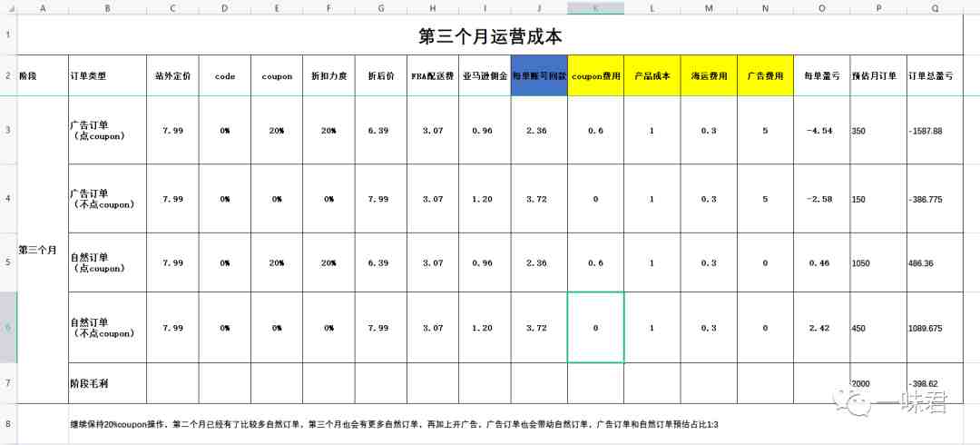The height and width of the screenshot is (445, 980).
Task: Click the yellow 产品成本 header cell
Action: pyautogui.click(x=652, y=75)
